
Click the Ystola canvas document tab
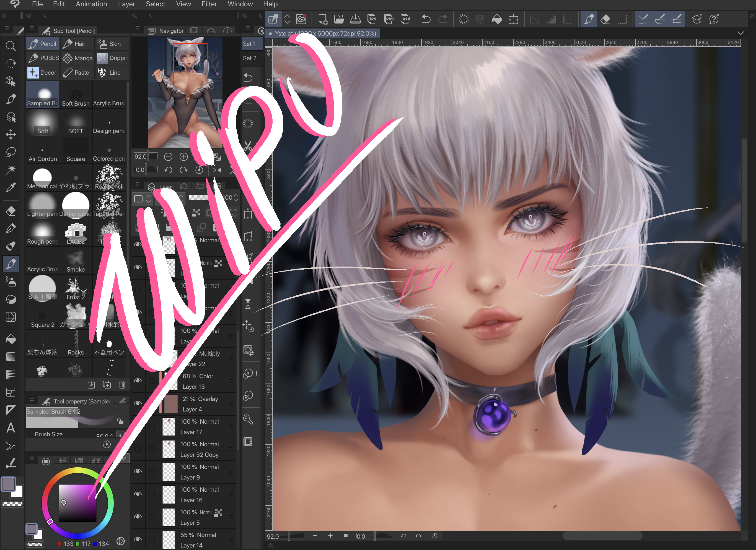point(322,33)
